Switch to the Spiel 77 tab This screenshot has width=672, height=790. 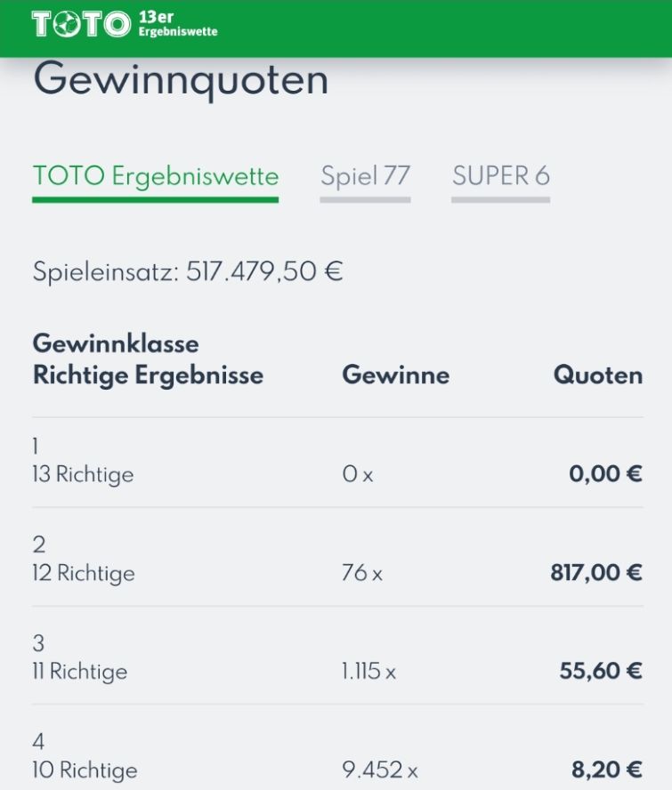[365, 181]
